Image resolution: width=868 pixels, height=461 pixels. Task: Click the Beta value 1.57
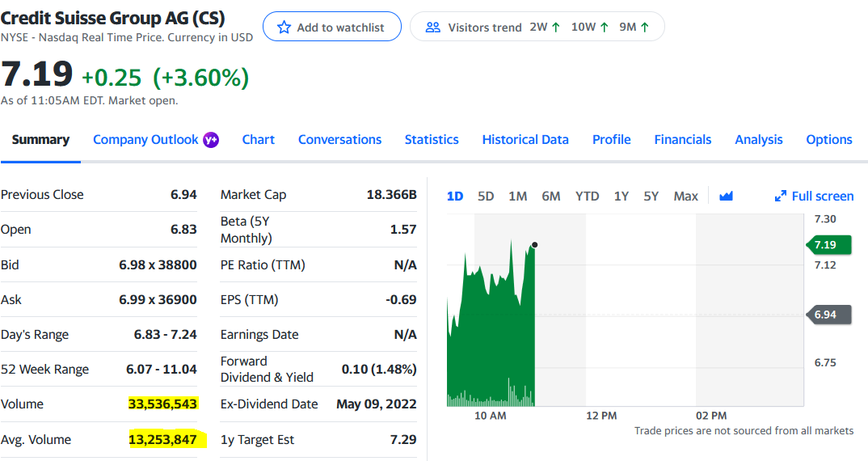[403, 230]
